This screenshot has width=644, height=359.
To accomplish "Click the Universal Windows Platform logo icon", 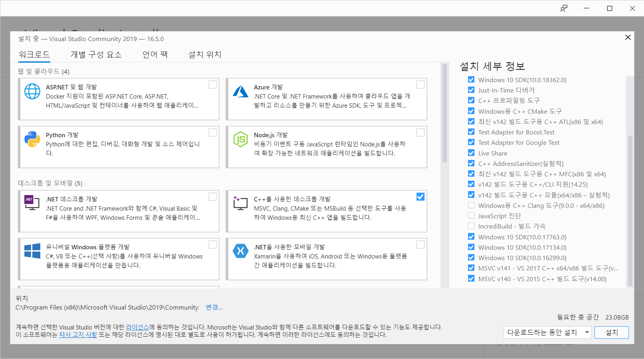I will pos(32,251).
